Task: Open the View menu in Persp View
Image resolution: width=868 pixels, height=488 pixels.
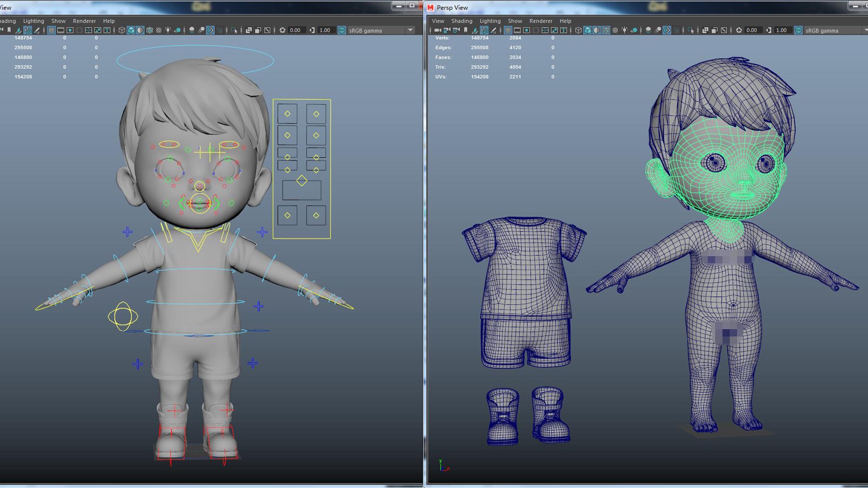Action: (x=438, y=21)
